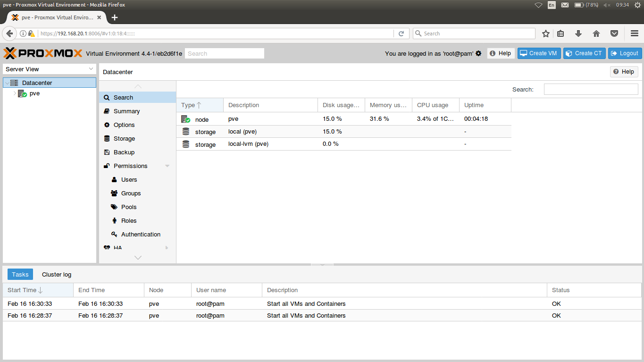Open mail indicator in top panel

[x=565, y=5]
